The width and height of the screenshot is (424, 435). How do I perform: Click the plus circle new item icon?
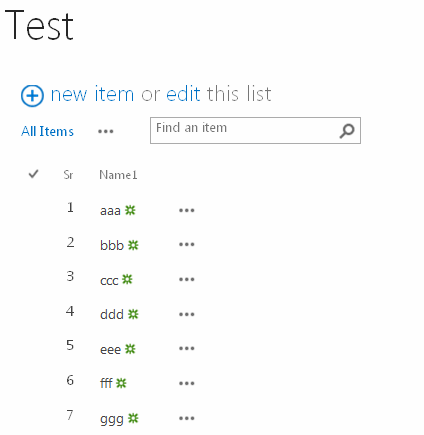(x=32, y=96)
